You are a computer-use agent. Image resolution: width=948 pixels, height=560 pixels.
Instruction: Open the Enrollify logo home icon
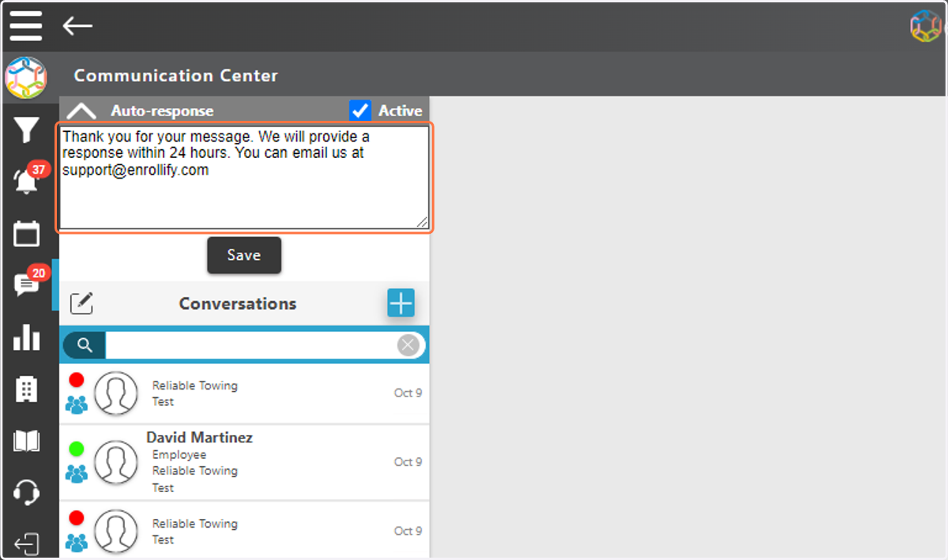coord(26,77)
